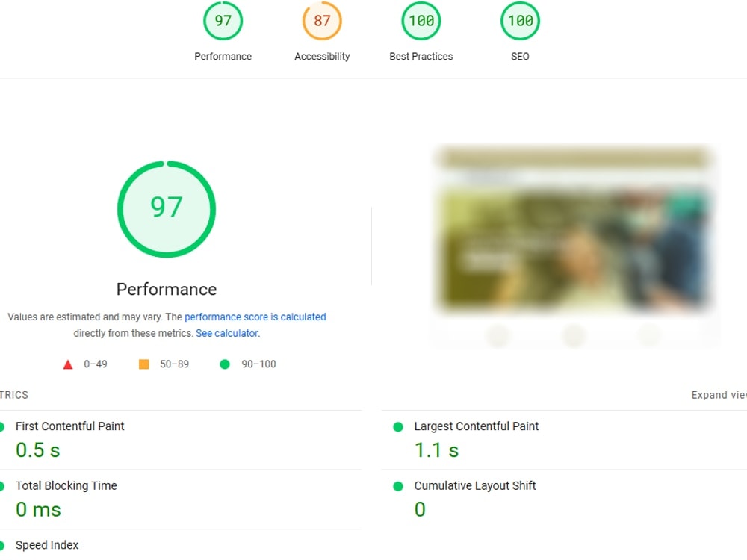Click the green circle 90–100 legend icon

225,364
